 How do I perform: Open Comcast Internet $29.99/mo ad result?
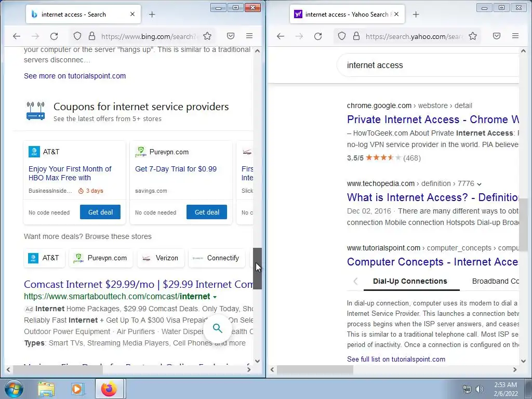pos(138,284)
